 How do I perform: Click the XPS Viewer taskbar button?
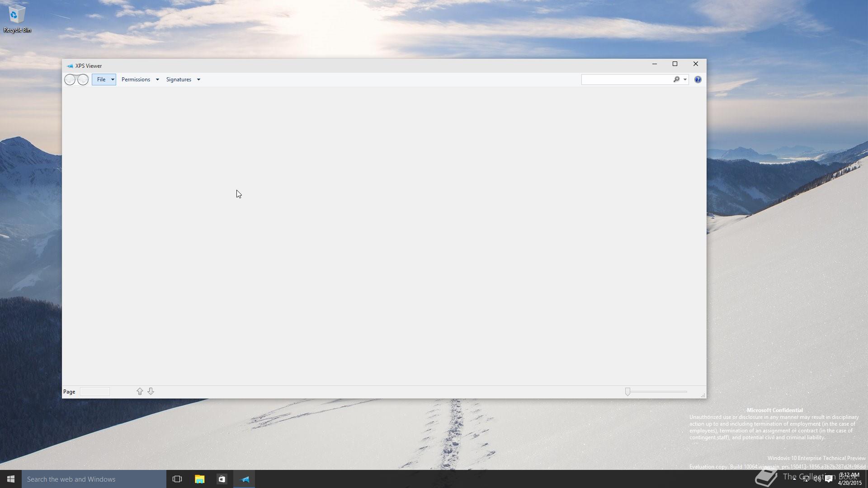[245, 479]
